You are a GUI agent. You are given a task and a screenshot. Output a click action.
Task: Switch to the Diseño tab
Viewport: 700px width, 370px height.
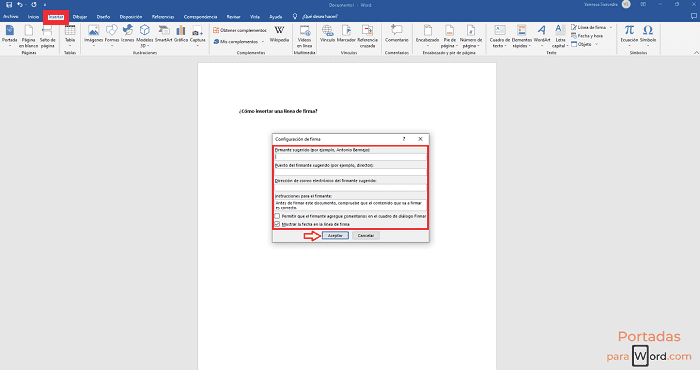click(103, 17)
